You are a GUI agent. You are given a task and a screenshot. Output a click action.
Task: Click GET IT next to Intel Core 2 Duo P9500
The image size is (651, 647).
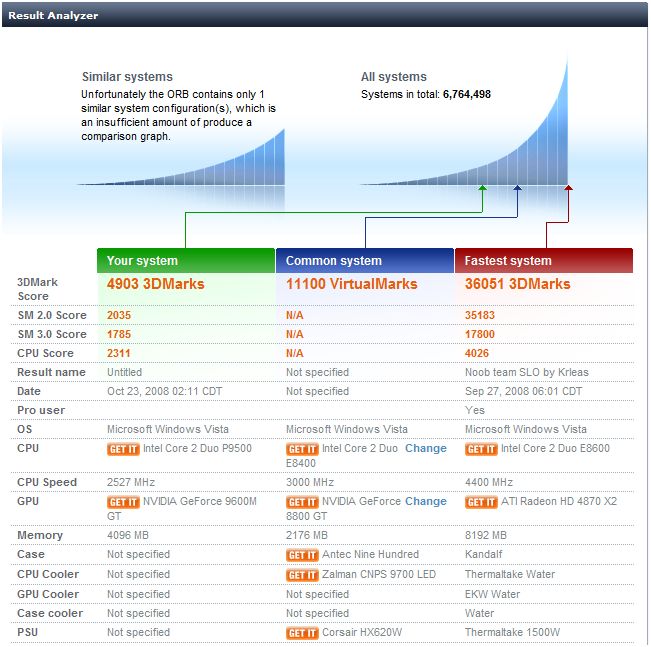123,449
